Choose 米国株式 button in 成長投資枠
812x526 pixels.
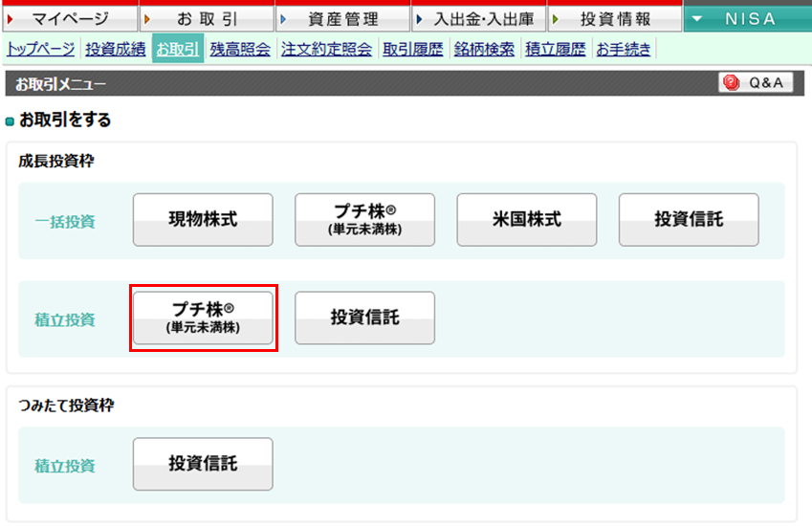[526, 220]
